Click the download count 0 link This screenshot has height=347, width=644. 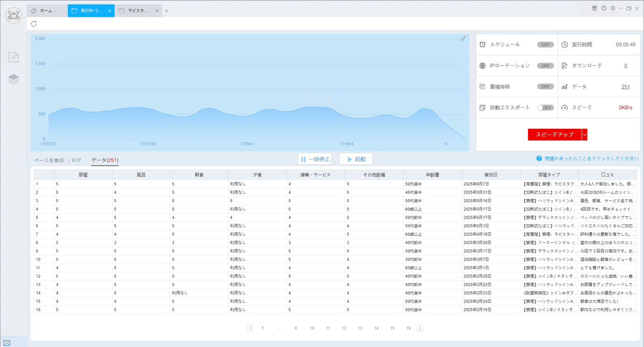click(x=625, y=65)
